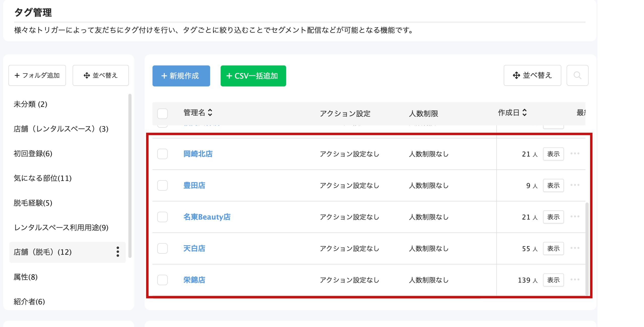The width and height of the screenshot is (644, 327).
Task: Open the 栄錦店 tag link
Action: coord(194,280)
